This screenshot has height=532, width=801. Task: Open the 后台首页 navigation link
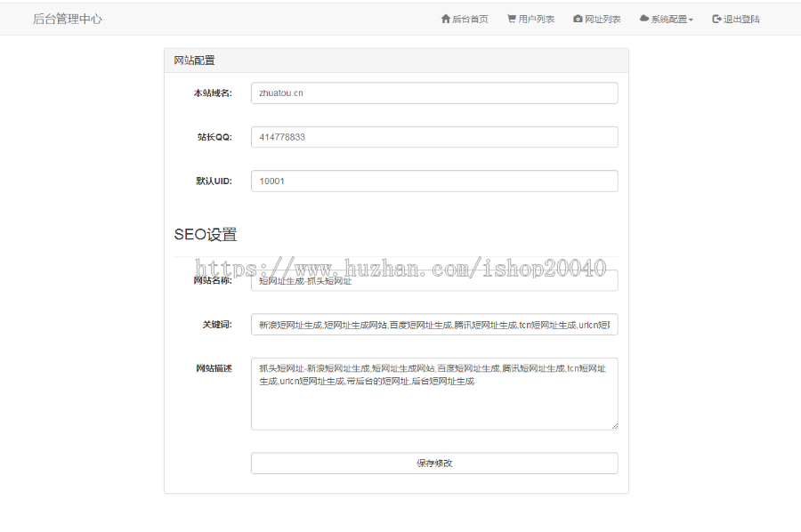tap(463, 18)
